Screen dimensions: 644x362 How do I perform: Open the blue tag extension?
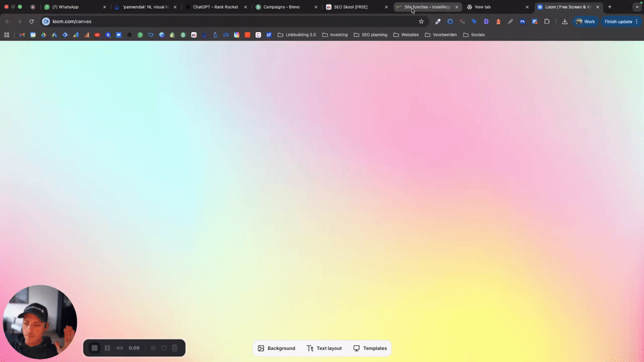pyautogui.click(x=474, y=21)
